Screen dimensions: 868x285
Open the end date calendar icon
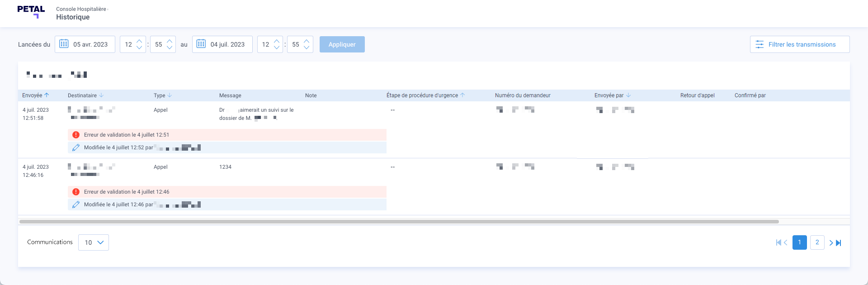pyautogui.click(x=201, y=44)
